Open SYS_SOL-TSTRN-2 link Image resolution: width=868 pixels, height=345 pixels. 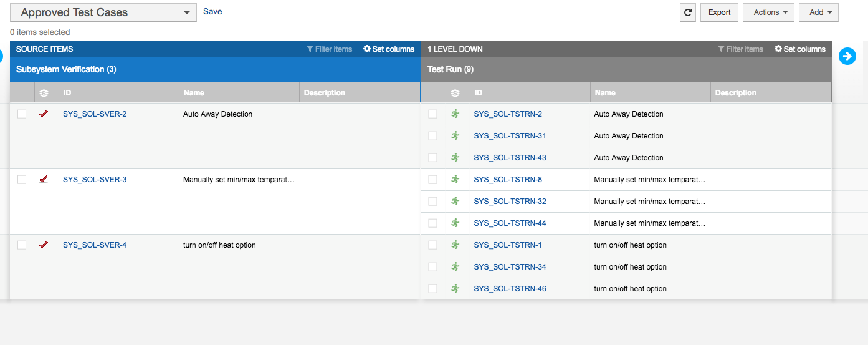(x=508, y=114)
